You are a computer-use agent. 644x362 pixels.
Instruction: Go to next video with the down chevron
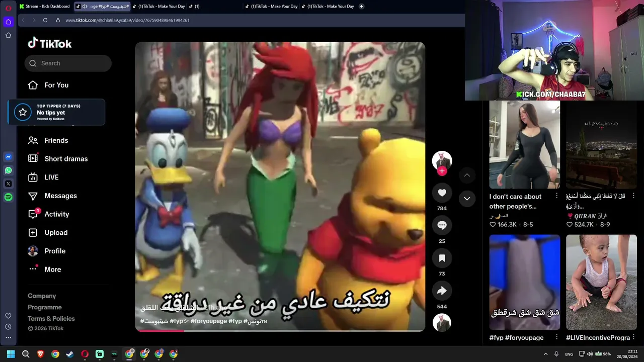(467, 199)
